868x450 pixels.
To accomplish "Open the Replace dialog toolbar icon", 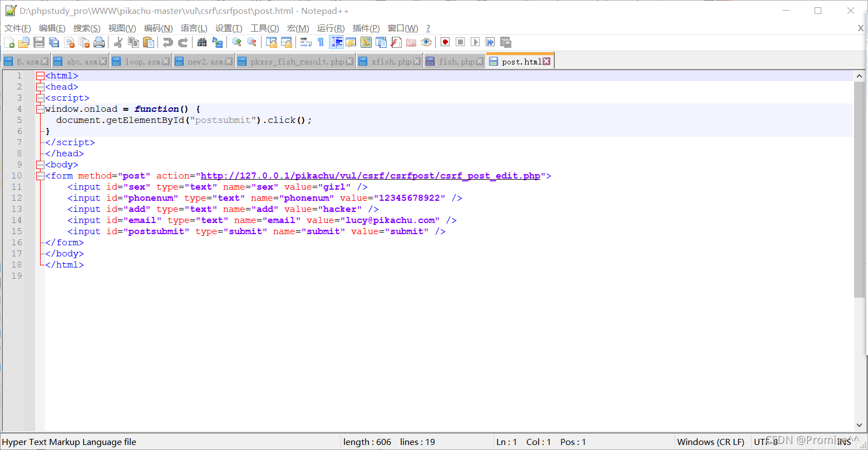I will click(218, 42).
